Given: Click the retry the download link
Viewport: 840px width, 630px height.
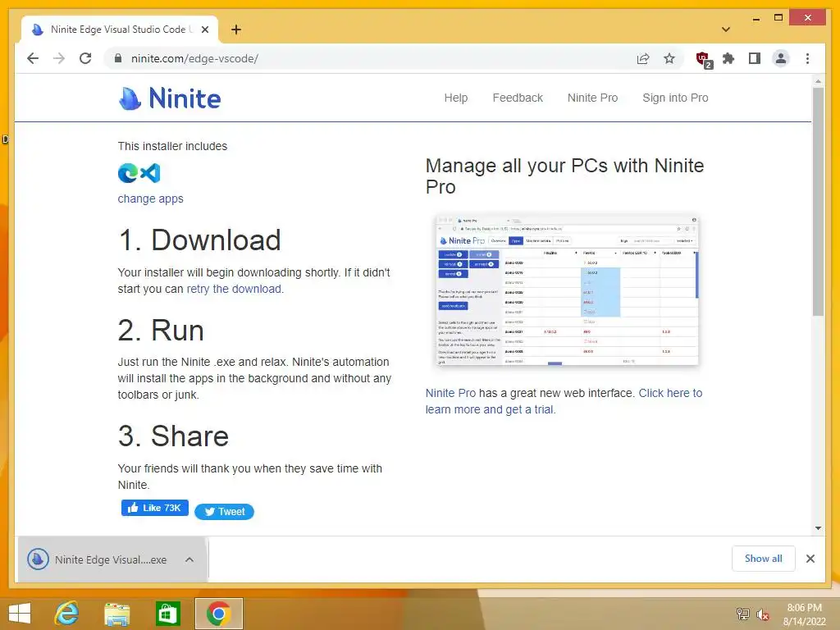Looking at the screenshot, I should coord(234,289).
